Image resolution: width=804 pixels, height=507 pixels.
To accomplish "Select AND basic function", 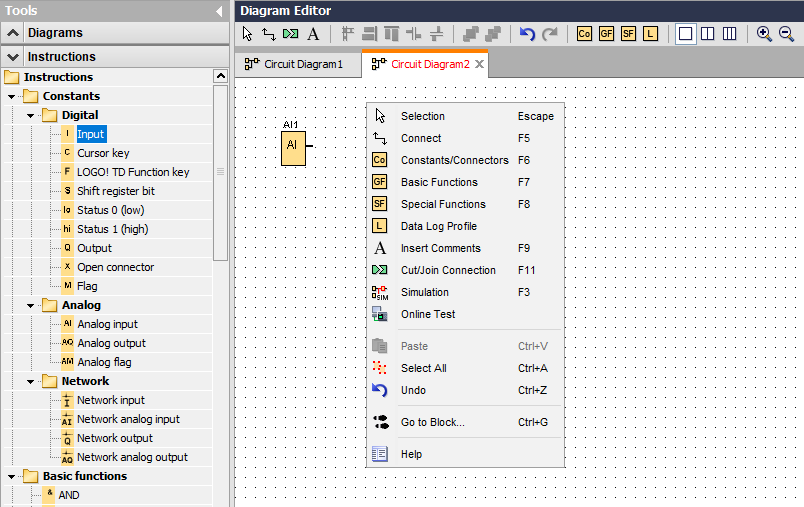I will tap(69, 495).
